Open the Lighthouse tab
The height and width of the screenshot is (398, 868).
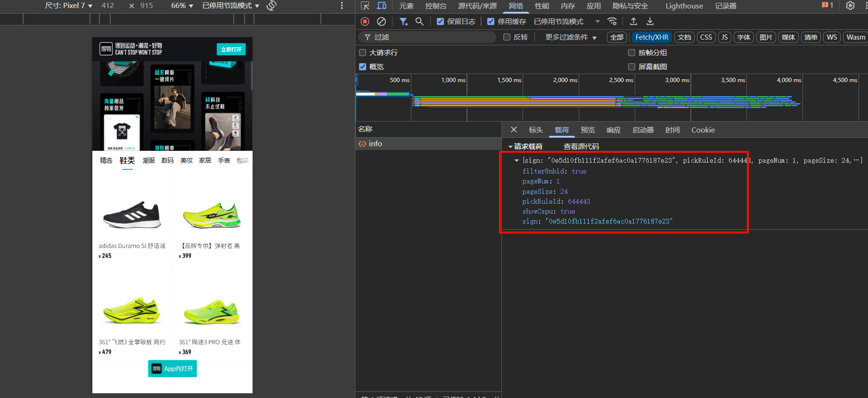click(684, 6)
